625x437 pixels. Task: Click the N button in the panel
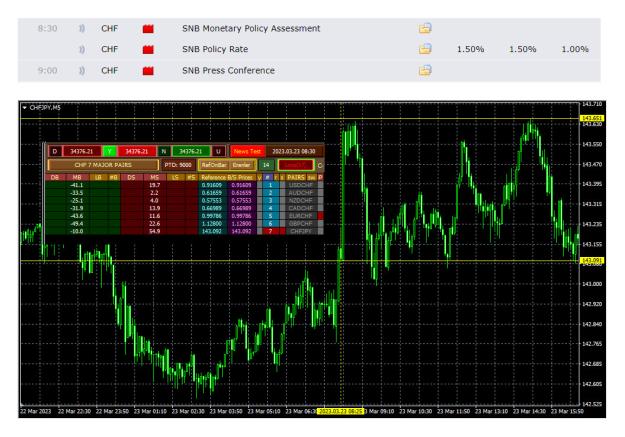tap(163, 152)
